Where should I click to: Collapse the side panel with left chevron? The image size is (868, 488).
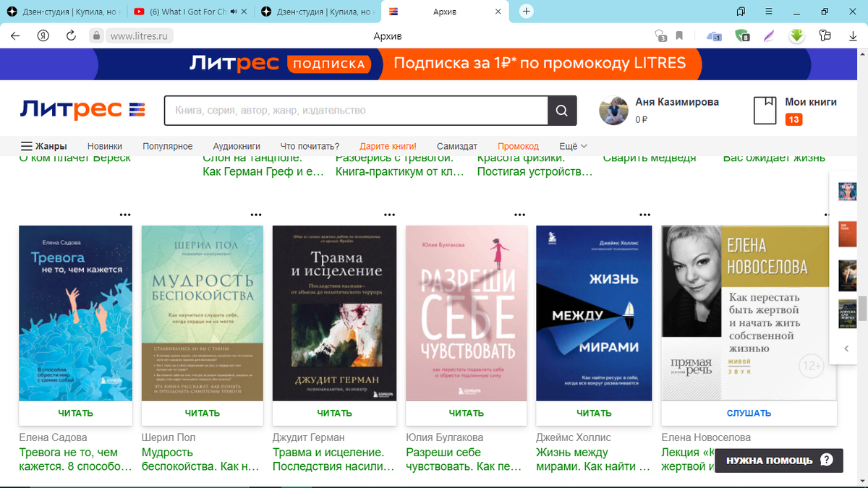pos(846,348)
